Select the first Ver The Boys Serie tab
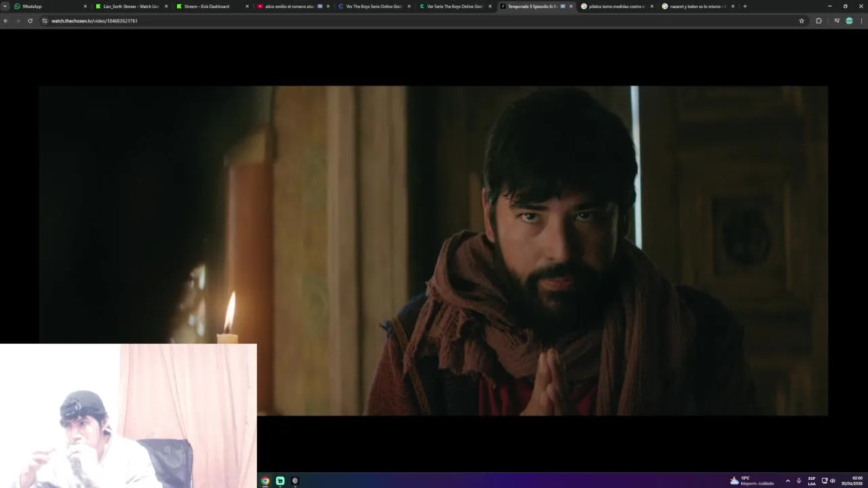Viewport: 868px width, 488px height. [373, 6]
